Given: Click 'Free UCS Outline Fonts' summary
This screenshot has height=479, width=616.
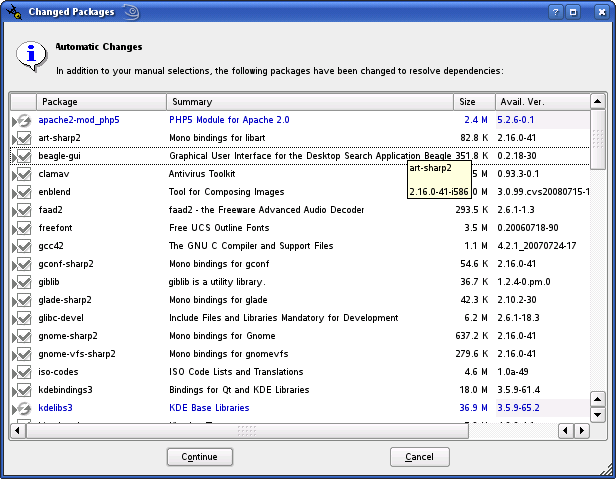Looking at the screenshot, I should point(219,228).
